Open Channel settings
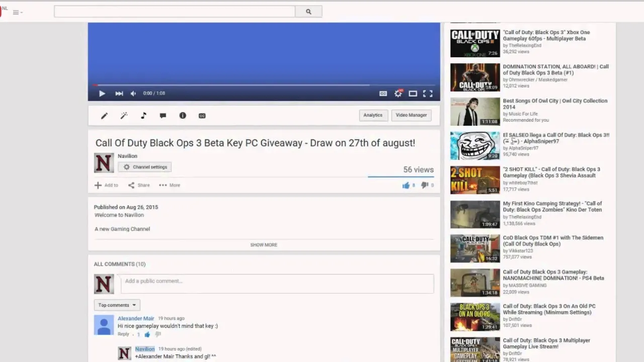 (x=145, y=167)
